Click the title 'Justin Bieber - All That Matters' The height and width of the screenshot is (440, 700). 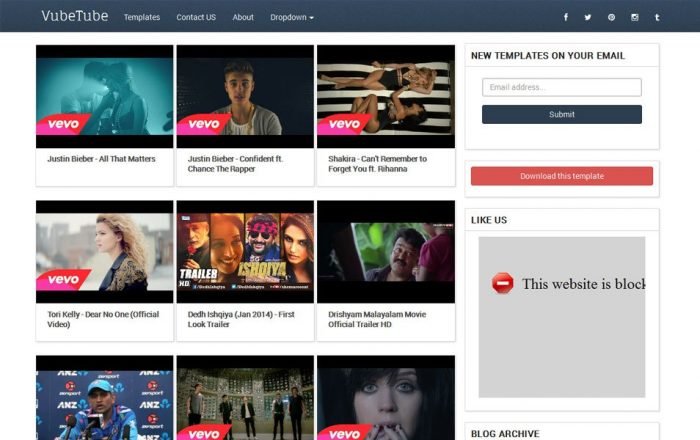pos(101,159)
